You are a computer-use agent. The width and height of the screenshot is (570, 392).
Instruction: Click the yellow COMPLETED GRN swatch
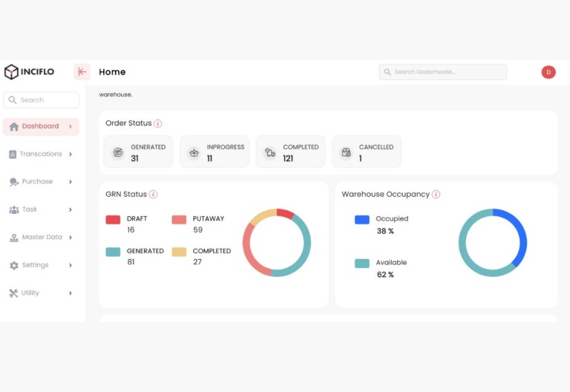(x=179, y=252)
